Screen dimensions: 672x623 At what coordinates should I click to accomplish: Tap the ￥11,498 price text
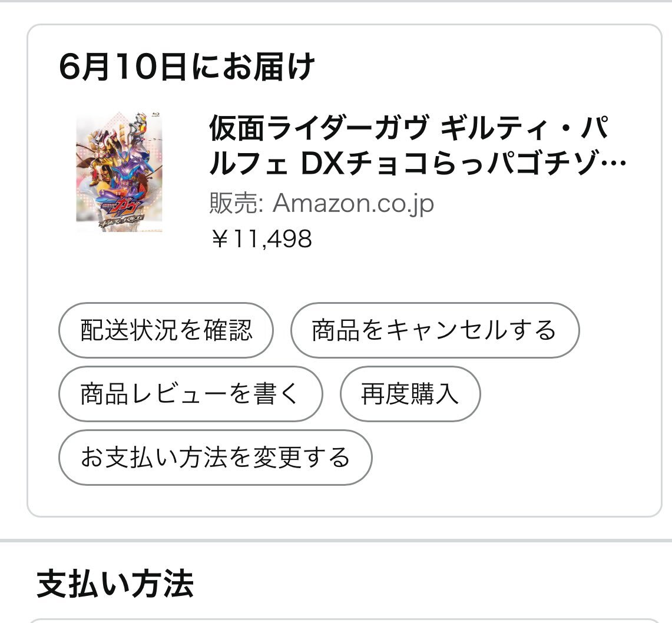pos(261,238)
